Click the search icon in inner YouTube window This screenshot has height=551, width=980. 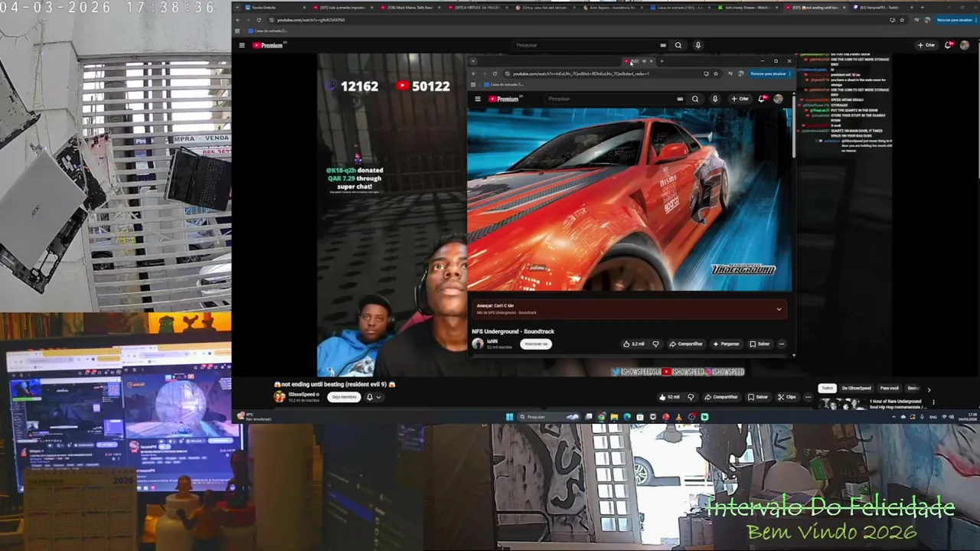(695, 99)
